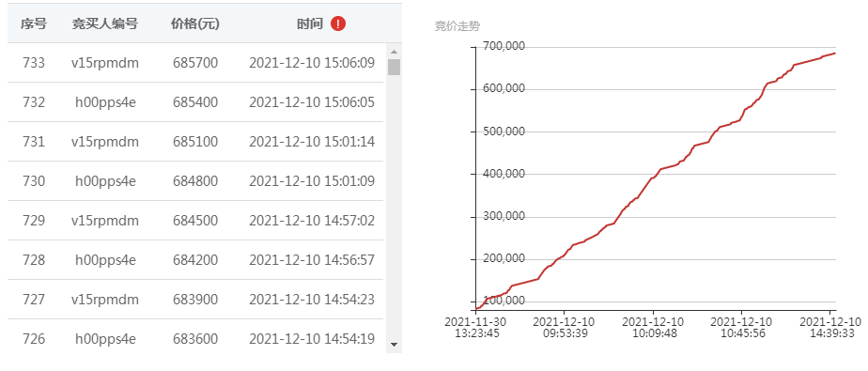This screenshot has height=371, width=868.
Task: Click the scrollbar up arrow
Action: coord(394,52)
